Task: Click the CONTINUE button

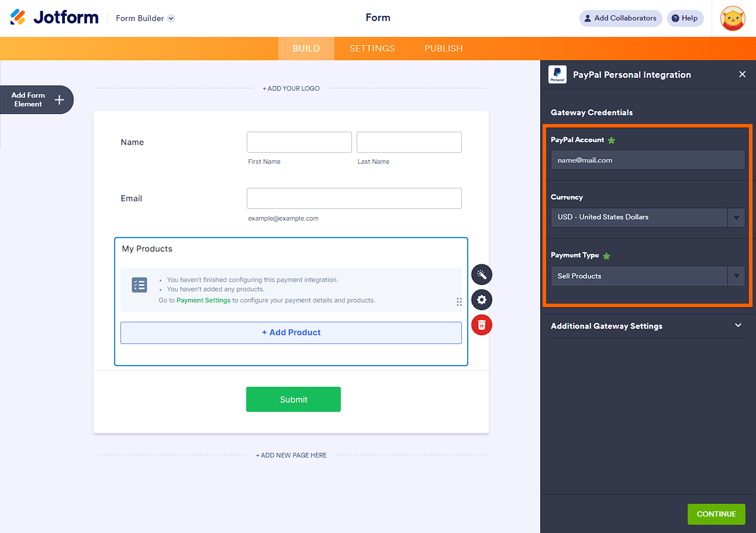Action: point(716,514)
